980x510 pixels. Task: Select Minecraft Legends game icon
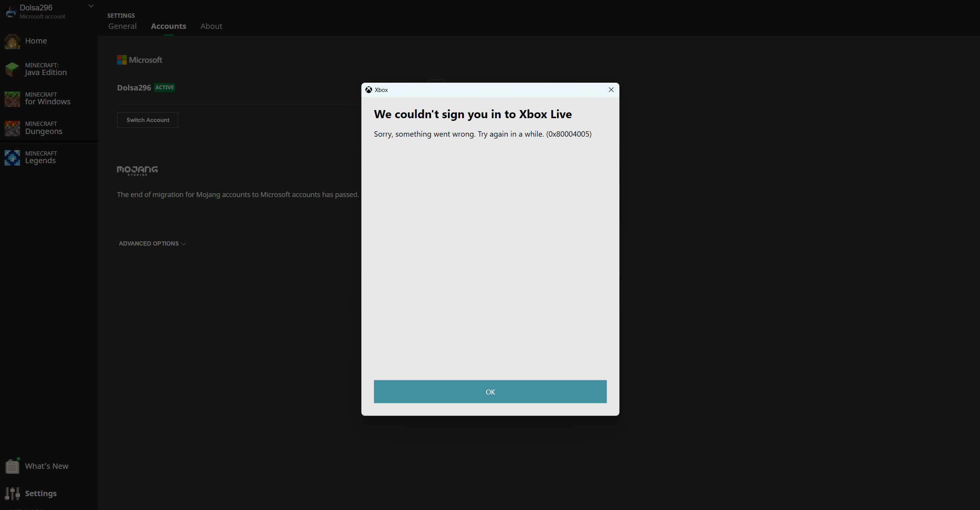click(x=12, y=158)
